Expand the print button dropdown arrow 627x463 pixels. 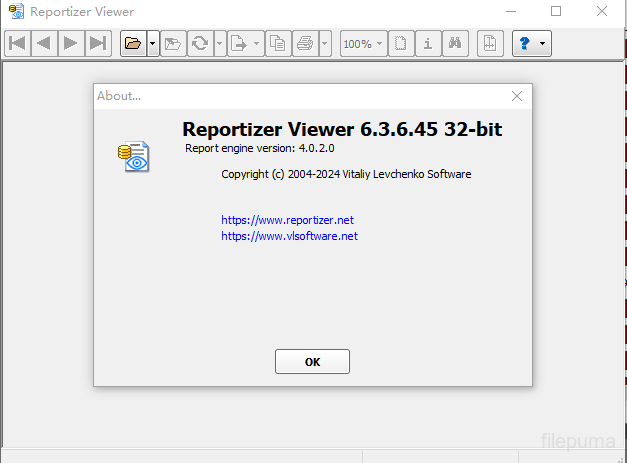coord(325,43)
